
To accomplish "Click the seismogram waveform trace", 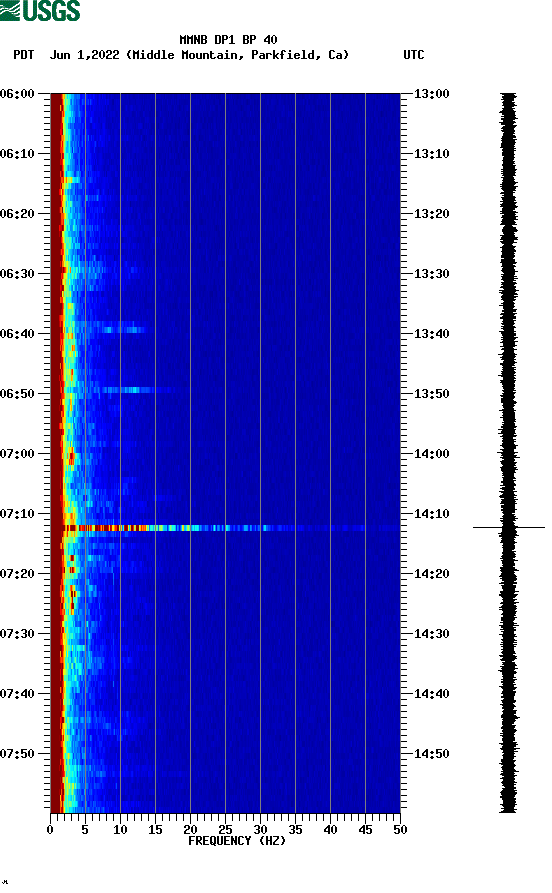I will (x=509, y=453).
